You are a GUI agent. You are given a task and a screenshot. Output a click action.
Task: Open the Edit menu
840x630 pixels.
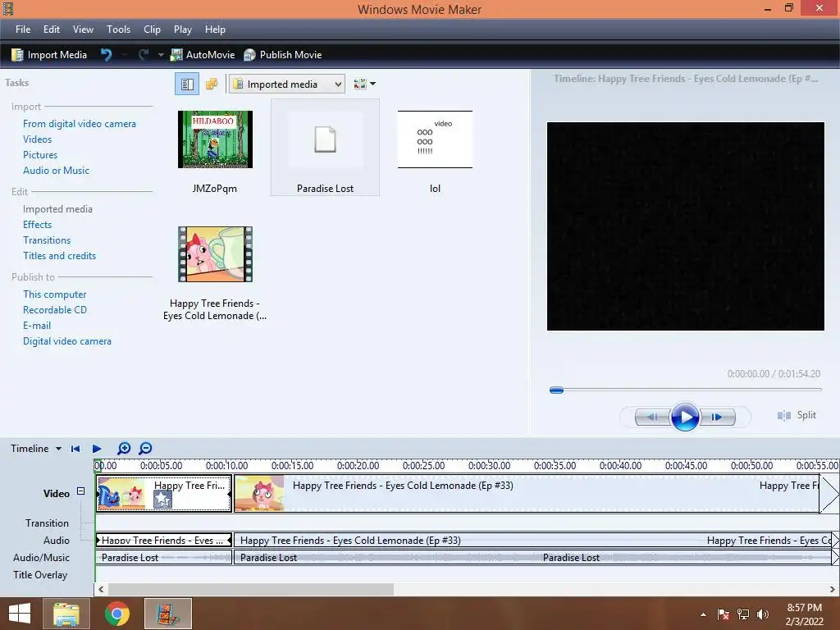click(52, 30)
